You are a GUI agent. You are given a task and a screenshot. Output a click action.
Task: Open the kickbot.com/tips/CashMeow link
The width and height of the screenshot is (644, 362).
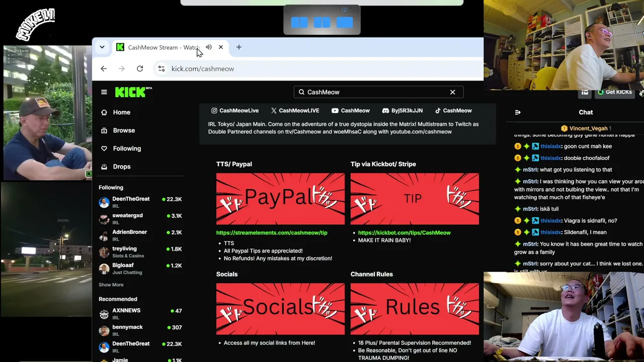point(405,233)
